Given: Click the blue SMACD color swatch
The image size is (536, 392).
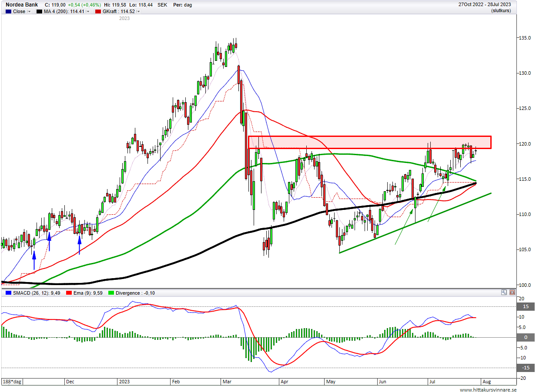Looking at the screenshot, I should pyautogui.click(x=7, y=293).
